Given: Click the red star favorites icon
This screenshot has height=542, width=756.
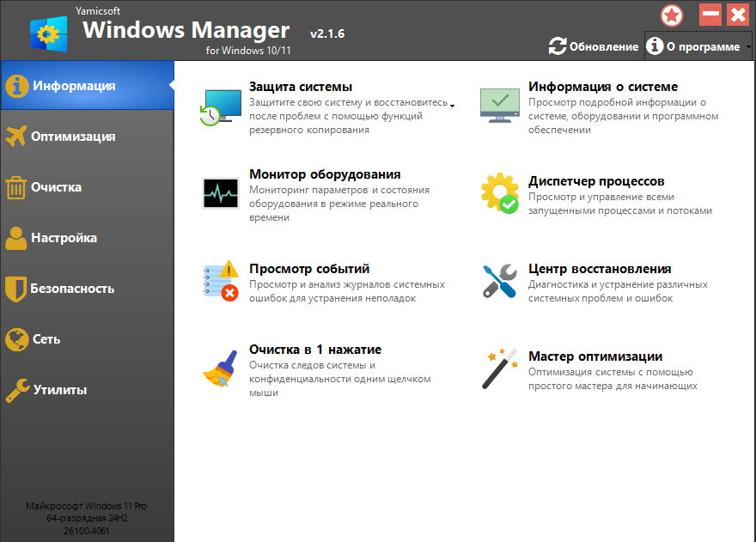Looking at the screenshot, I should point(672,15).
